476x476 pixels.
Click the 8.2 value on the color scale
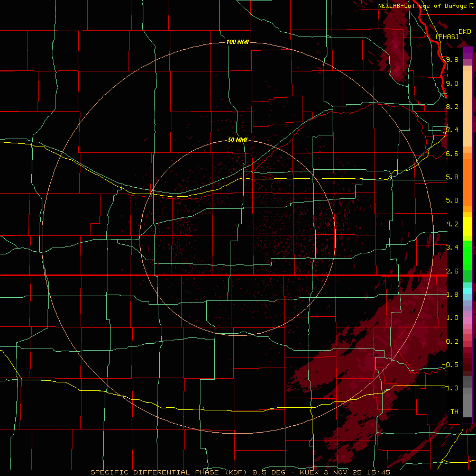pos(452,106)
